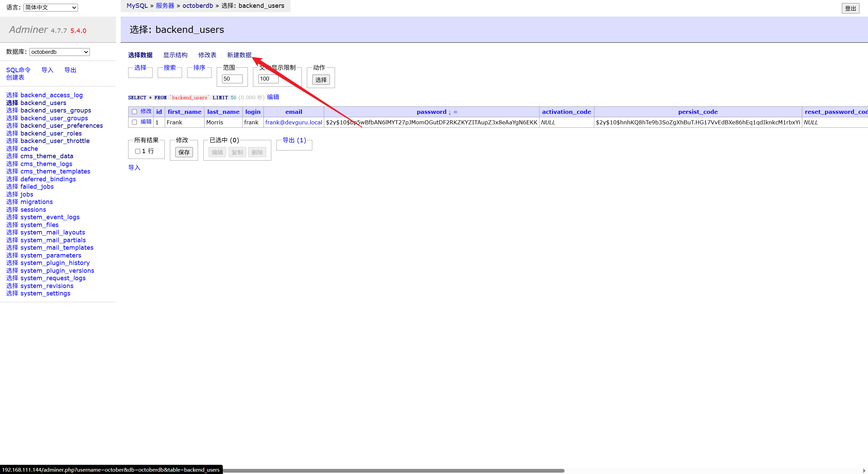Expand the 排序 sort fieldset
This screenshot has width=868, height=474.
[x=199, y=68]
